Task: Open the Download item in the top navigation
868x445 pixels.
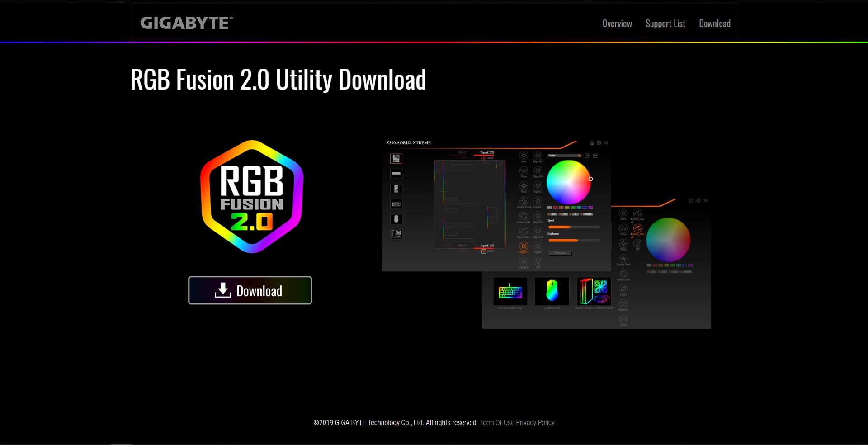Action: click(715, 24)
